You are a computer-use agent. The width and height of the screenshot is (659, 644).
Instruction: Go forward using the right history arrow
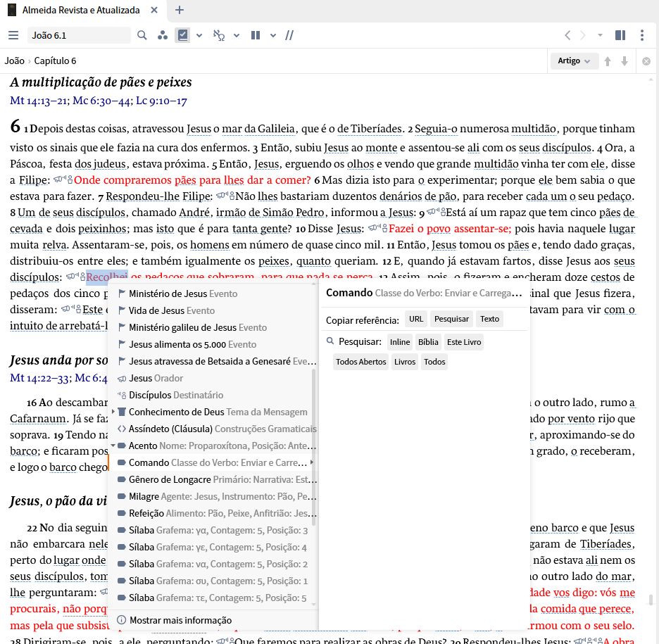(x=583, y=35)
